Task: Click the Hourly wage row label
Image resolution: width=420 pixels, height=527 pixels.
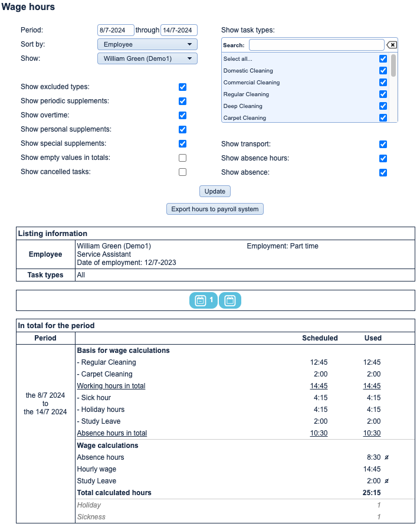Action: [x=96, y=469]
